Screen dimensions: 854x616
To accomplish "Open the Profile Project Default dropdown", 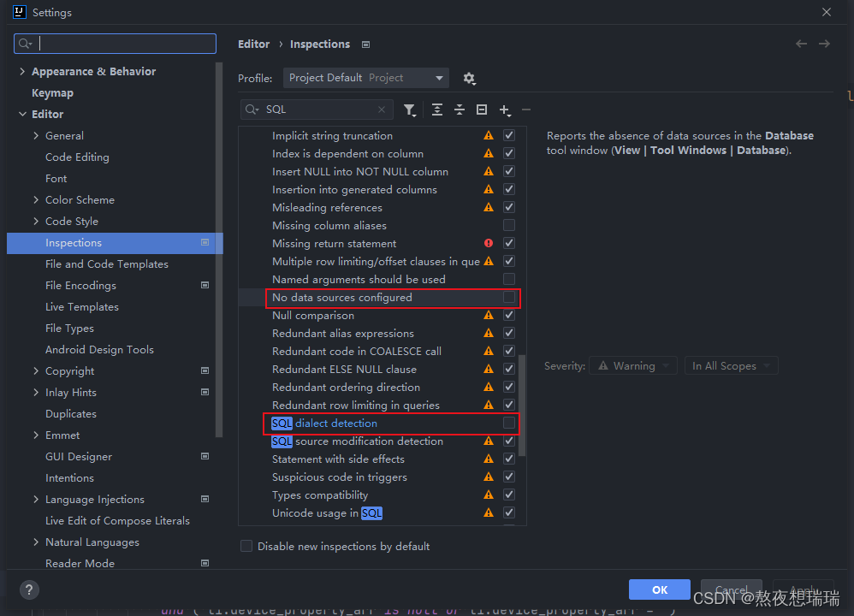I will (x=366, y=78).
